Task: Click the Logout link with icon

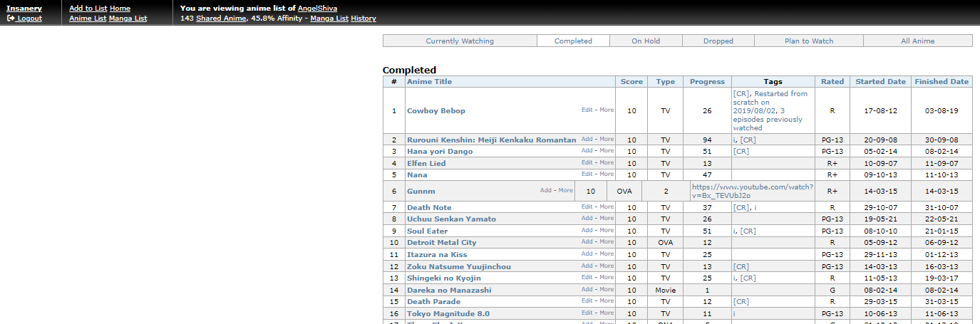Action: point(25,19)
